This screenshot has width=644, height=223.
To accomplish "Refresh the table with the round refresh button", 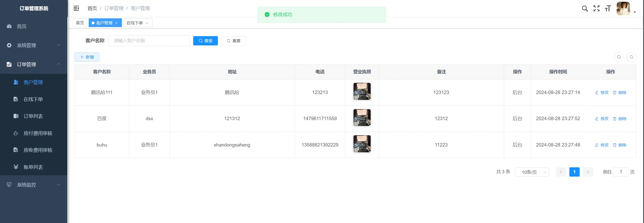I will (631, 57).
